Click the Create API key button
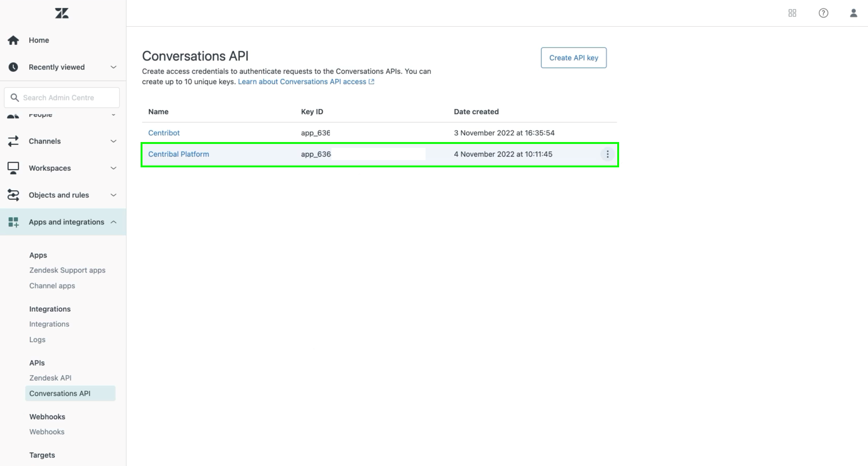 point(573,58)
